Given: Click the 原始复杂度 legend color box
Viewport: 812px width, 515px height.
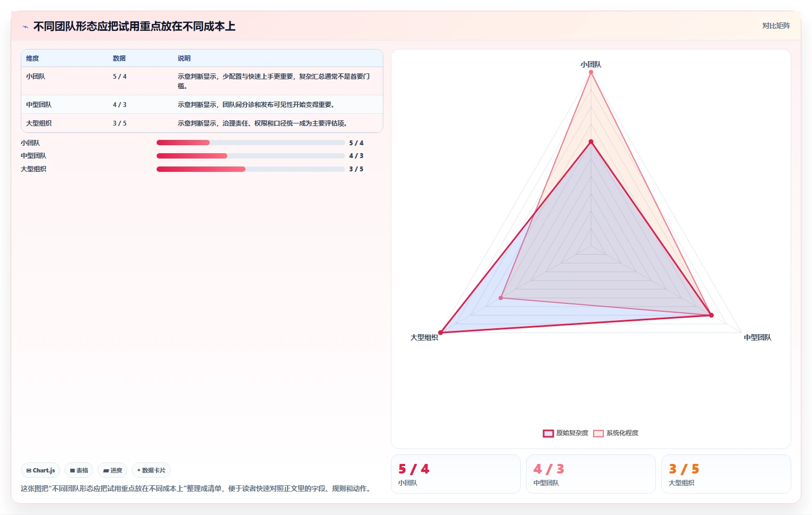Looking at the screenshot, I should tap(548, 433).
